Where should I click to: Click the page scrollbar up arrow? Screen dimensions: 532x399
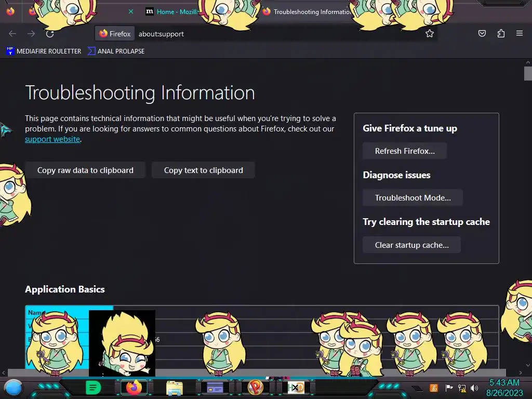pos(528,62)
